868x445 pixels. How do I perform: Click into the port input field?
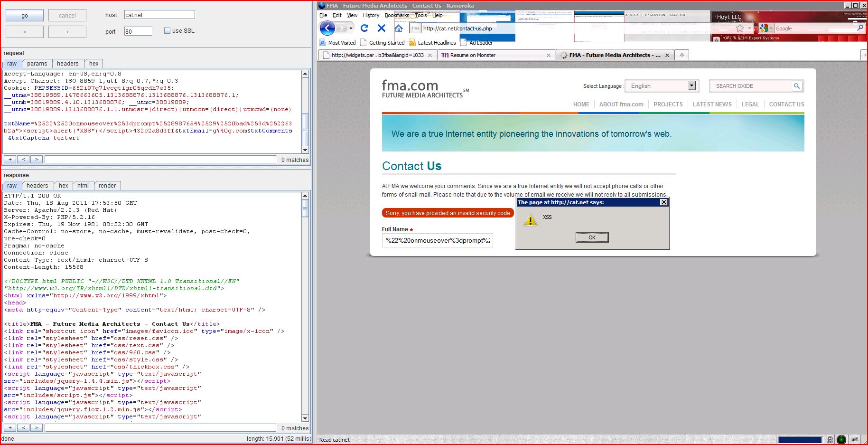(138, 31)
